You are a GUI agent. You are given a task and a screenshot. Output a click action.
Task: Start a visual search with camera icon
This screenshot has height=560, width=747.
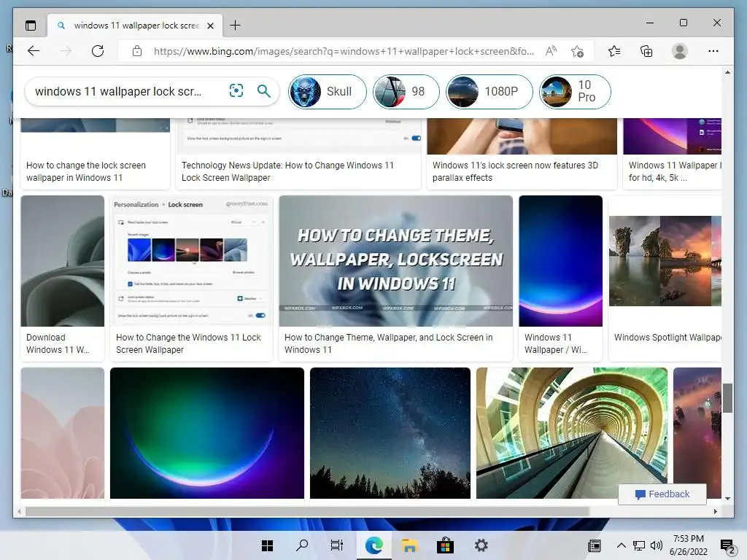[236, 90]
